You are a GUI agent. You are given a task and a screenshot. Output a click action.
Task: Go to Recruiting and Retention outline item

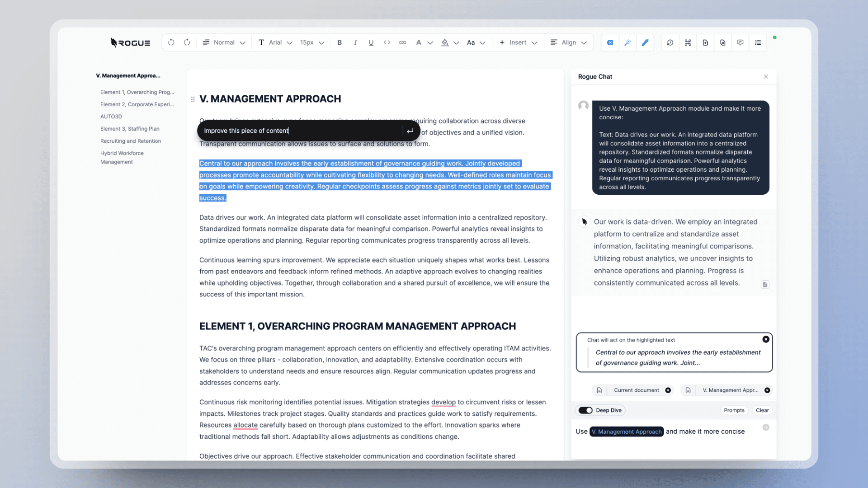tap(131, 141)
